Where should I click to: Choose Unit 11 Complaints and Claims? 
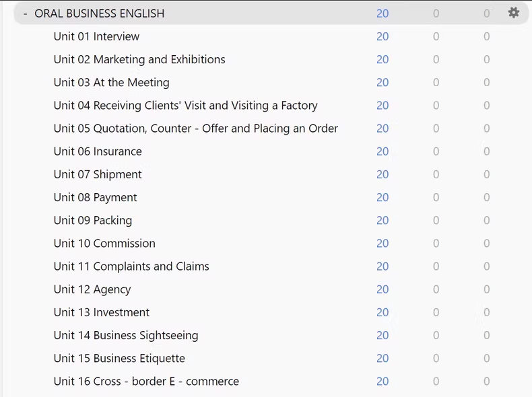coord(131,266)
